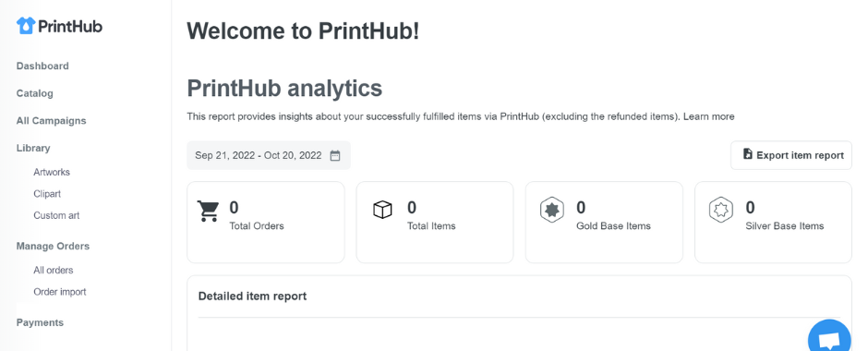
Task: Click the Silver Base Items badge icon
Action: (721, 211)
